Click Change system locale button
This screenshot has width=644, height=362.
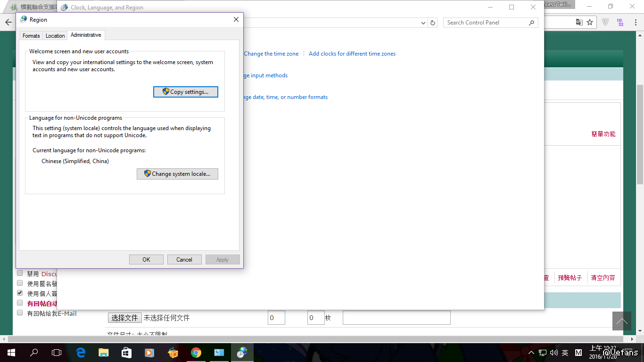coord(177,174)
